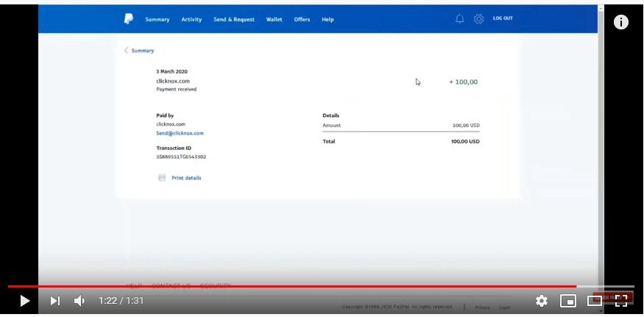644x317 pixels.
Task: Seek on the red progress bar
Action: click(291, 287)
